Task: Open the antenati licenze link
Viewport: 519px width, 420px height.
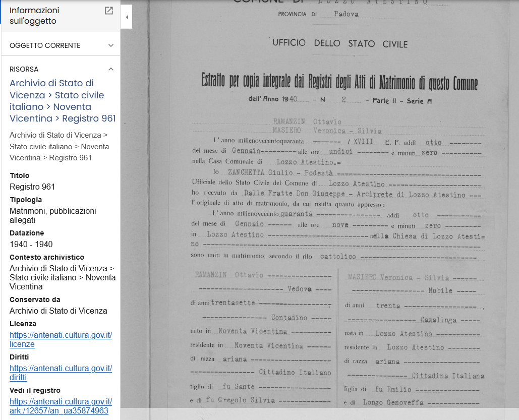Action: pyautogui.click(x=61, y=339)
